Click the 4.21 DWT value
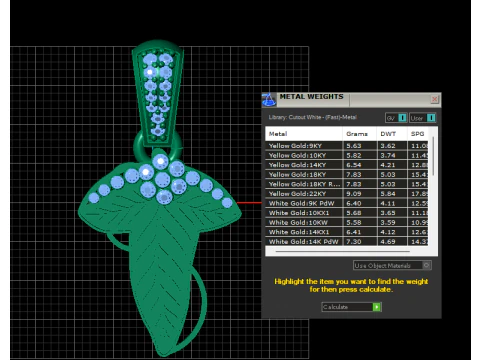 388,165
